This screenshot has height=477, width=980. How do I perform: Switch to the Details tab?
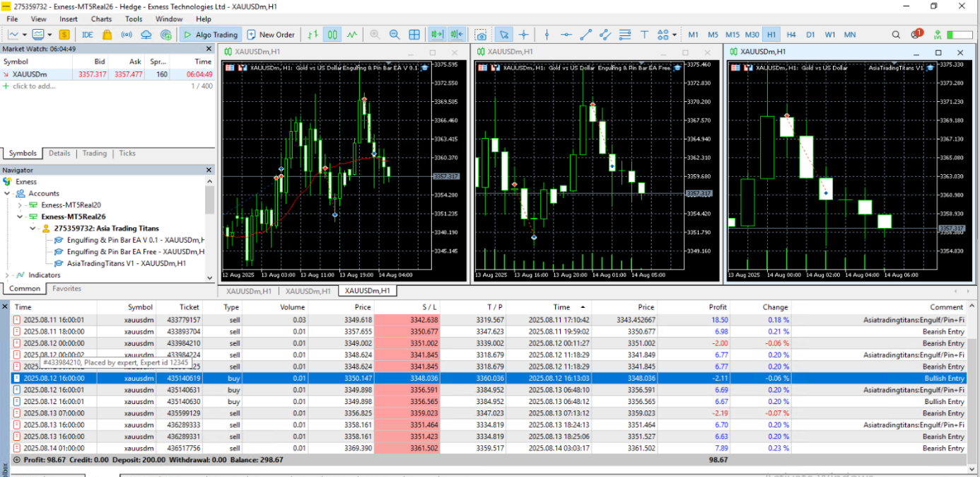tap(59, 153)
